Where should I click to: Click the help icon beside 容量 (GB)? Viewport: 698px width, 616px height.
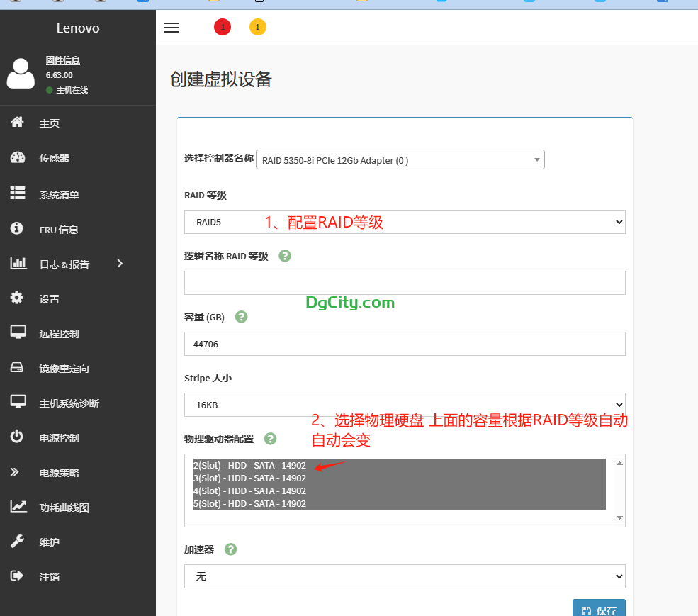(241, 317)
